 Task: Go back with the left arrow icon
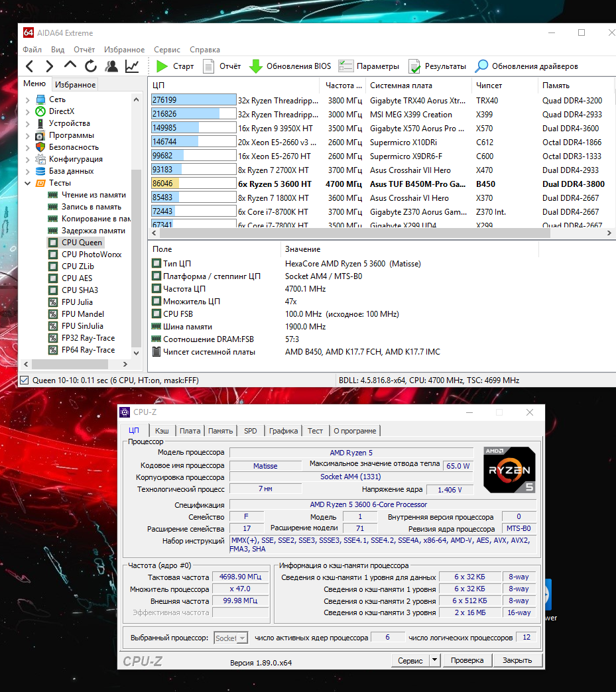tap(30, 66)
